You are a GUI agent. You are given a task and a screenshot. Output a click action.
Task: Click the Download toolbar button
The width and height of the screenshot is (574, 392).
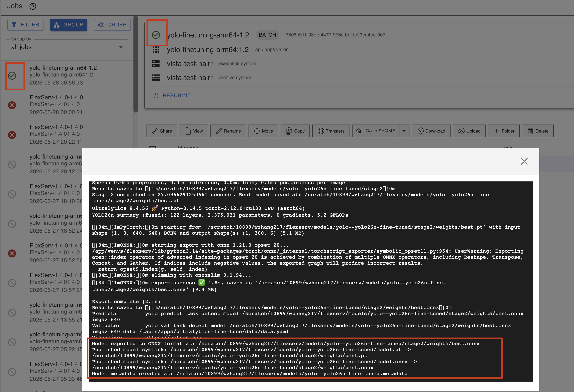(431, 131)
